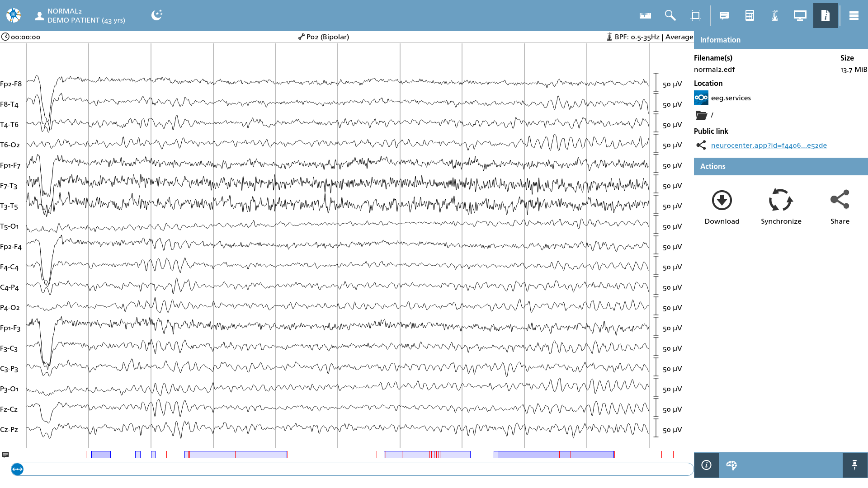The width and height of the screenshot is (868, 488).
Task: Click the timeline scroll handle
Action: (x=17, y=469)
